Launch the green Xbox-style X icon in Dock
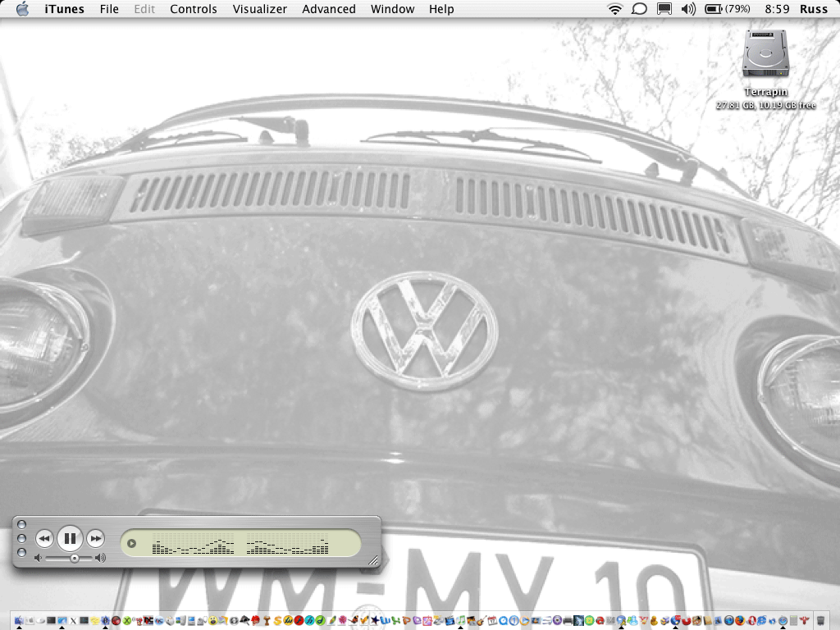Image resolution: width=840 pixels, height=630 pixels. pyautogui.click(x=126, y=620)
